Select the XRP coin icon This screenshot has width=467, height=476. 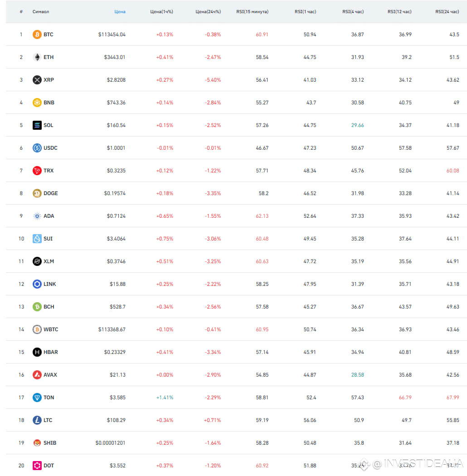pyautogui.click(x=37, y=80)
